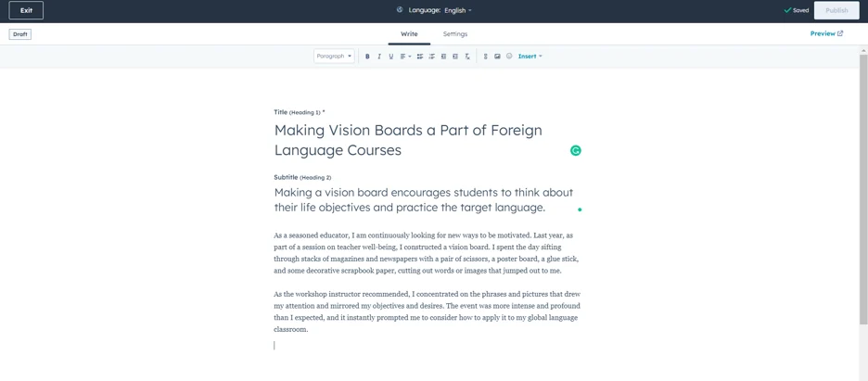The image size is (868, 381).
Task: Toggle underline formatting
Action: (390, 57)
